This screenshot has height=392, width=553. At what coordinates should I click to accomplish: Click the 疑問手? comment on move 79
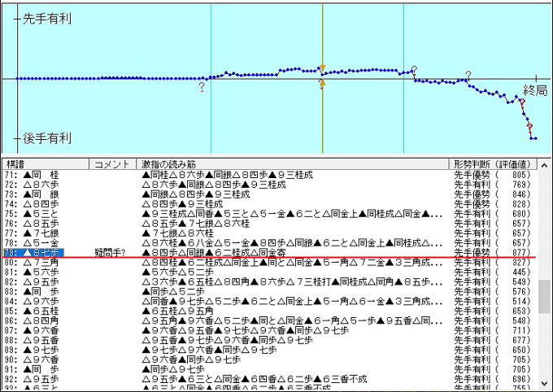[x=110, y=253]
